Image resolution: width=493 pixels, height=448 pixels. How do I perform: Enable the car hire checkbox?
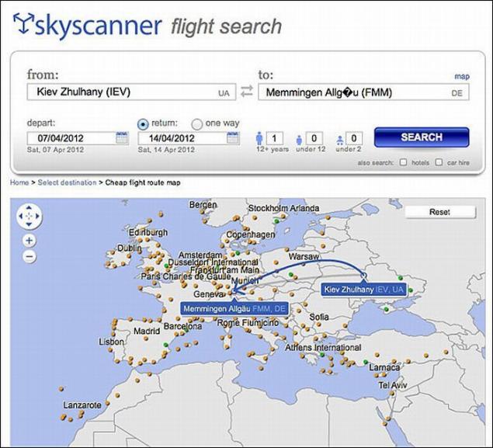(x=439, y=162)
